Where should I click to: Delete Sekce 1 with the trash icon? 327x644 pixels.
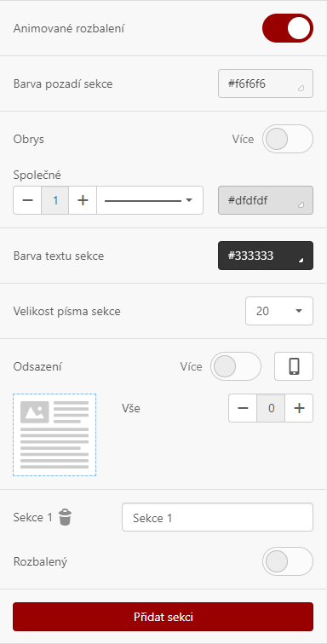[x=65, y=517]
